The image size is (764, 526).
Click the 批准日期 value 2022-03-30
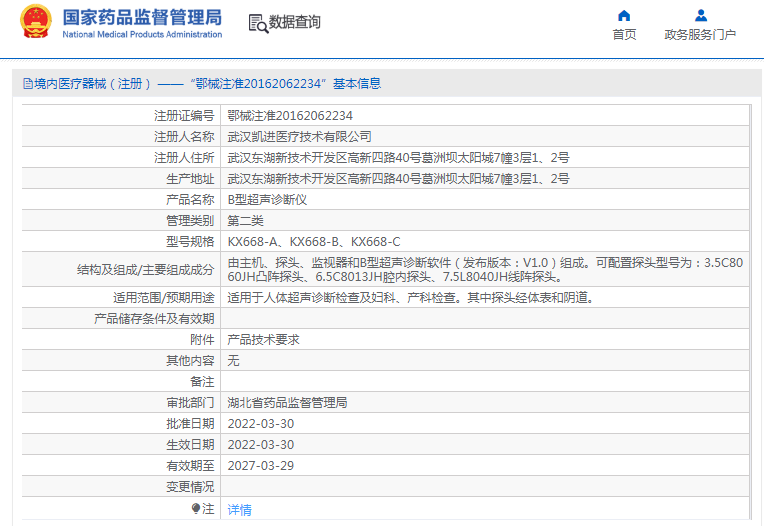tap(261, 424)
